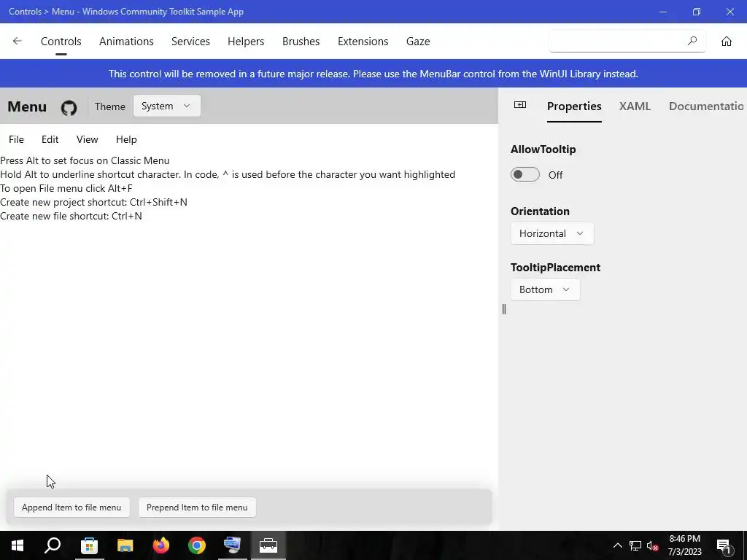Select the Helpers navigation tab
Viewport: 747px width, 560px height.
[246, 42]
